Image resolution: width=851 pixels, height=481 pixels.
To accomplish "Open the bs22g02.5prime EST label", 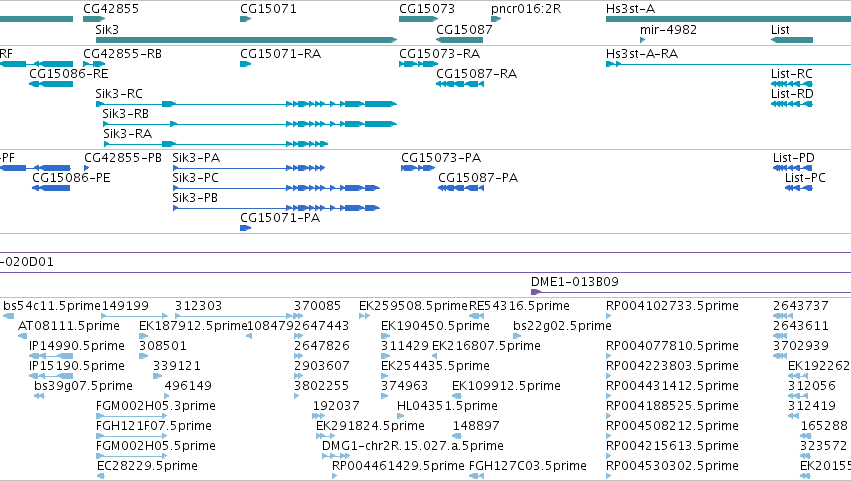I will [562, 326].
